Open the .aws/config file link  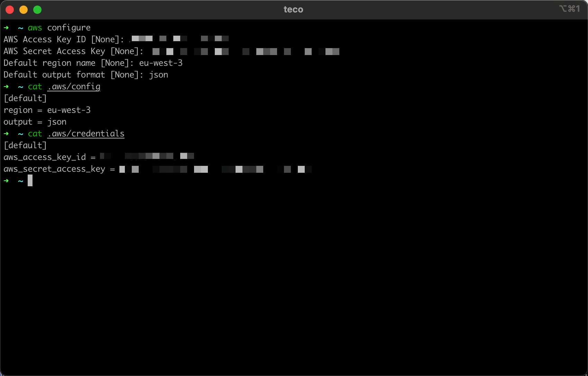(x=73, y=87)
